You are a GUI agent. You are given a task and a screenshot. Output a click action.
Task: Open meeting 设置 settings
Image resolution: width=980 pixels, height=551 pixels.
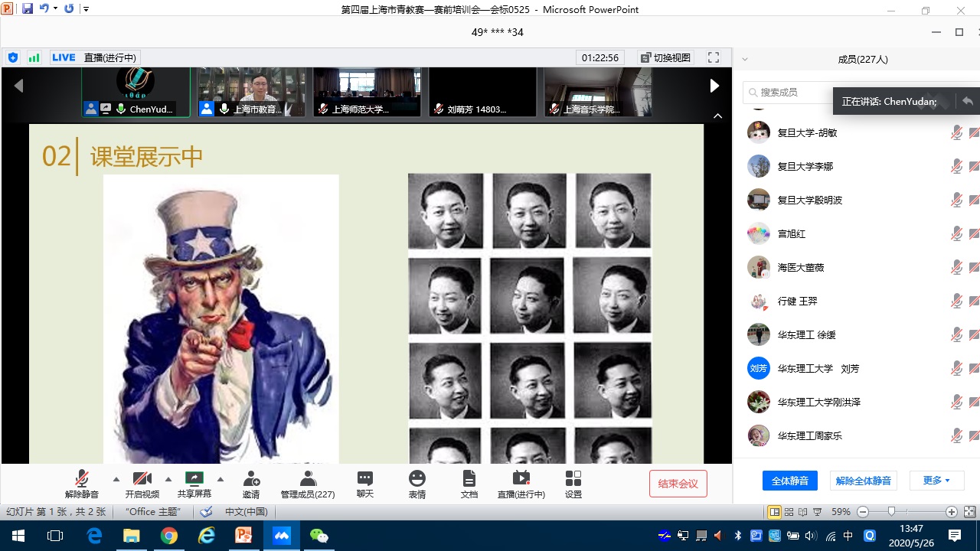(573, 484)
